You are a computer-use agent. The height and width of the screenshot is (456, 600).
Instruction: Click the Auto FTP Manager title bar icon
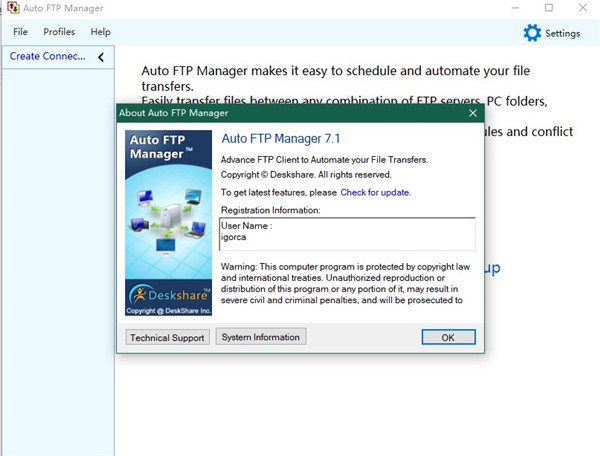click(13, 8)
